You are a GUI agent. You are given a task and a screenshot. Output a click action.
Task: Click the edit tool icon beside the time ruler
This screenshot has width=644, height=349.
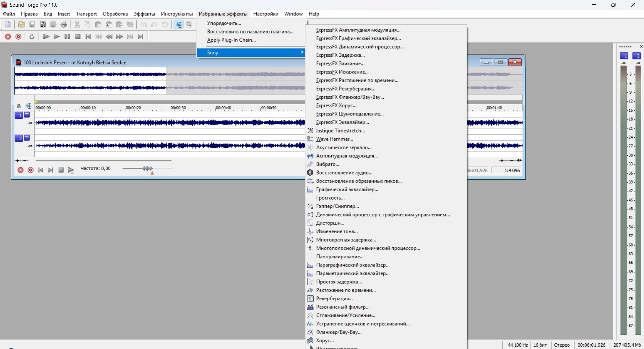tap(29, 106)
